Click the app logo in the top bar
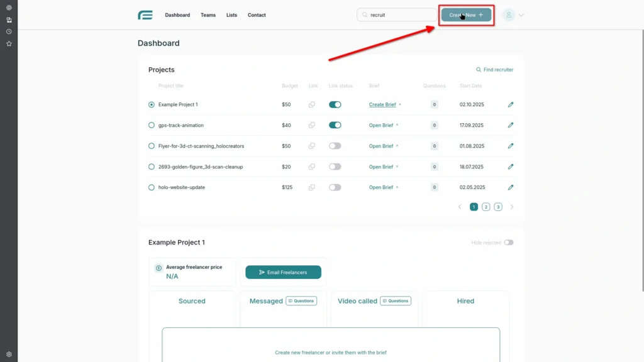 point(145,14)
